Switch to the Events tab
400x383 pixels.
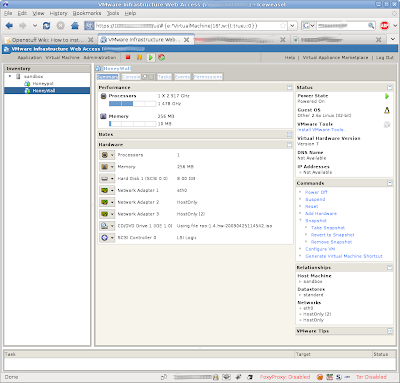click(x=182, y=77)
